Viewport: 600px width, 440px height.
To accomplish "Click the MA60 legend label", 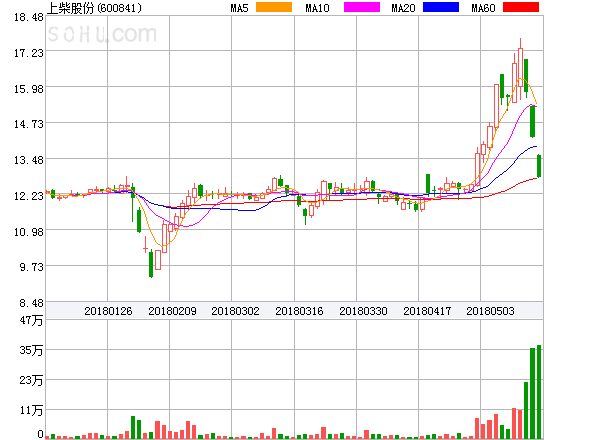I will [x=483, y=8].
